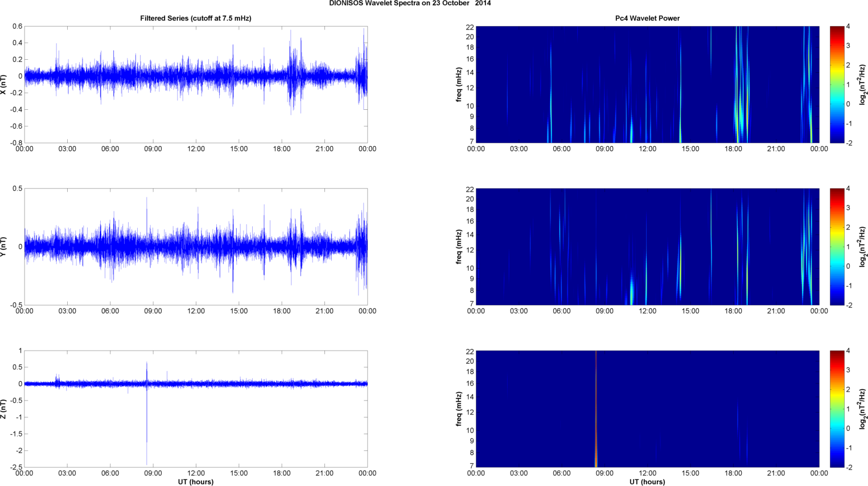Viewport: 868px width, 486px height.
Task: Click the '-0.8' tick on the X series axis
Action: 17,143
